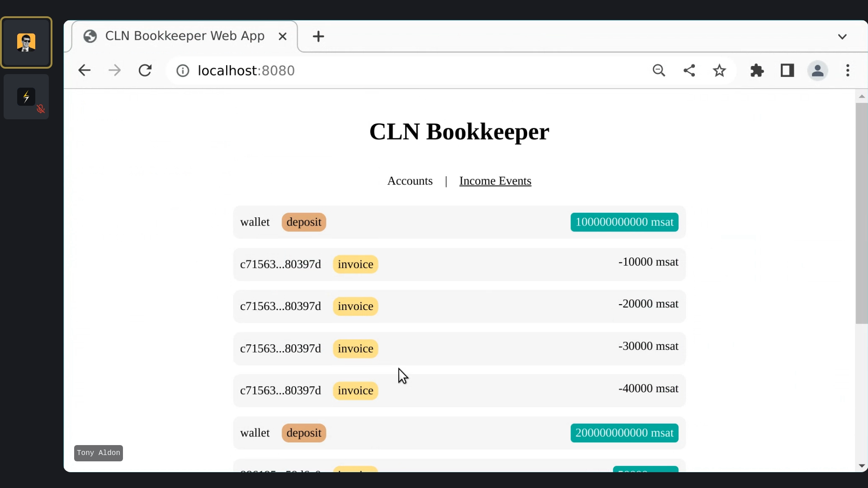Expand the tab search chevron

coord(842,37)
